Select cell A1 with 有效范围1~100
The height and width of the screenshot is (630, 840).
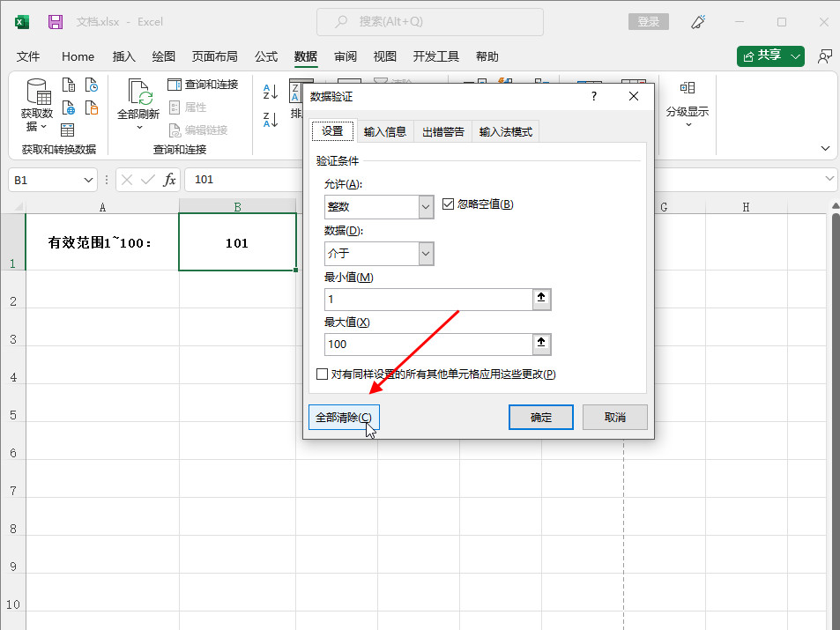click(x=102, y=242)
